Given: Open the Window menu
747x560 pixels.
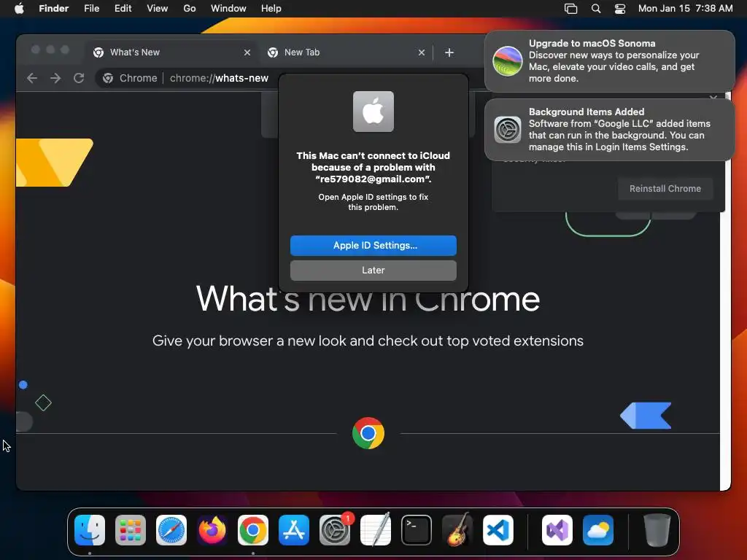Looking at the screenshot, I should pos(228,8).
